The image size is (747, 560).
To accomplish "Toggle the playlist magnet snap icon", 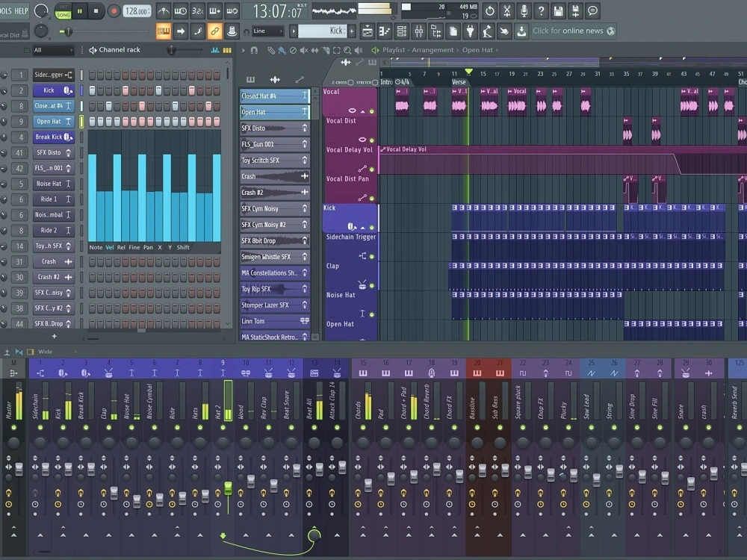I will tap(254, 50).
